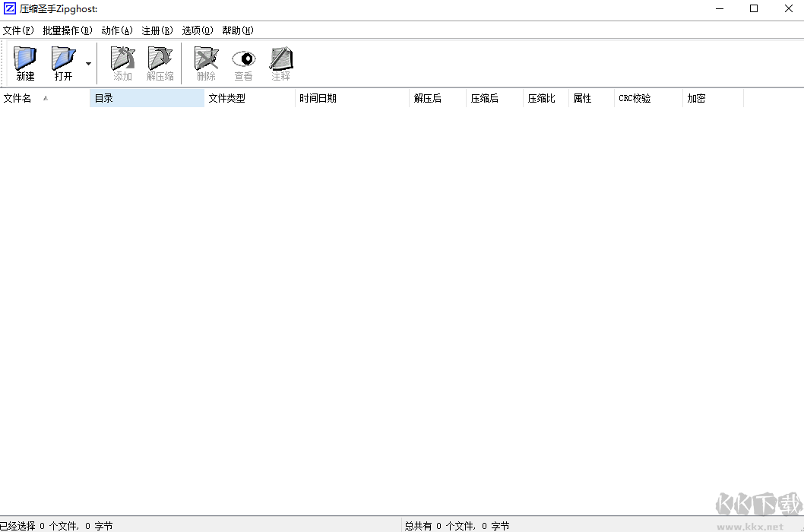Click the 添加 (Add files) toolbar icon

pos(122,62)
